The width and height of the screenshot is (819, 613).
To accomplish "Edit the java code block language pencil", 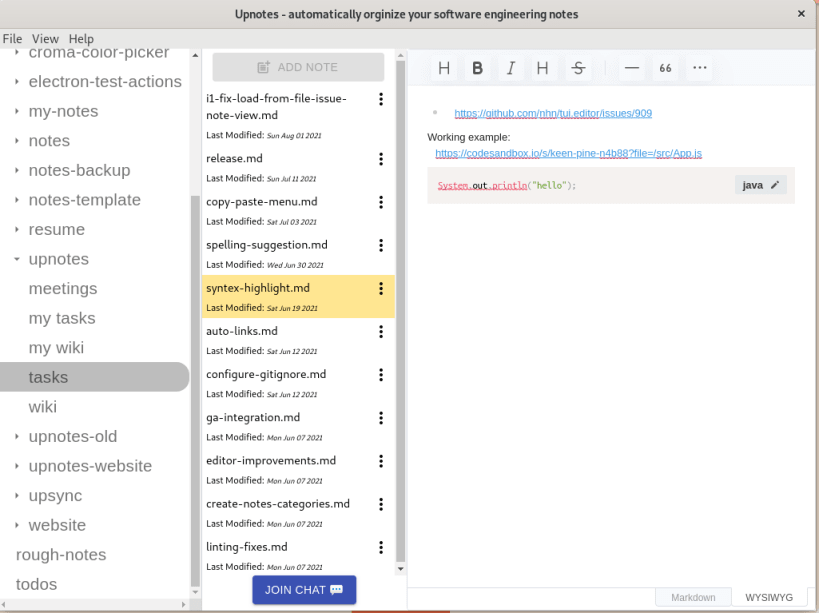I will 775,185.
